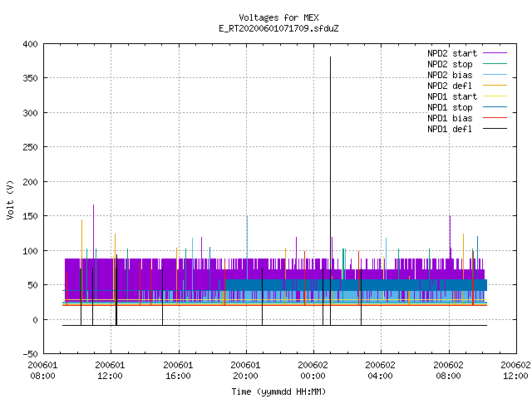Click the green NPD2 stop legend line
Screen dimensions: 532x399
coord(495,64)
